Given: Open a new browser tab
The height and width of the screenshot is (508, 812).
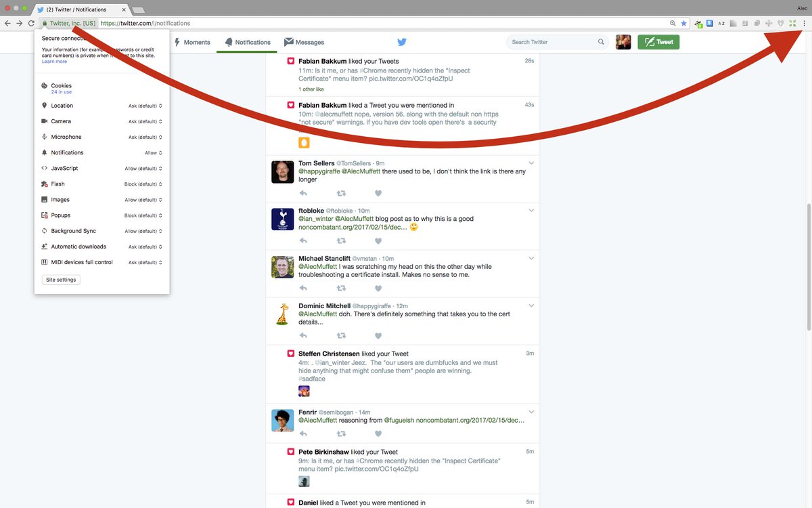Looking at the screenshot, I should [137, 10].
